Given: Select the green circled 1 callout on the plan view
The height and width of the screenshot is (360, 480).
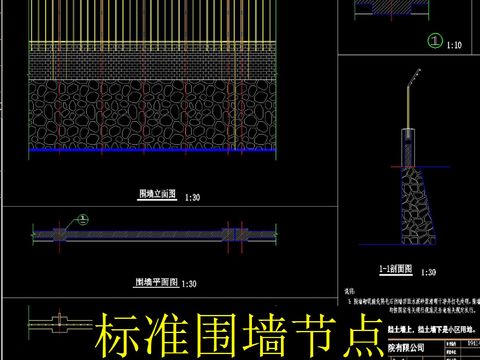Looking at the screenshot, I should click(x=83, y=220).
